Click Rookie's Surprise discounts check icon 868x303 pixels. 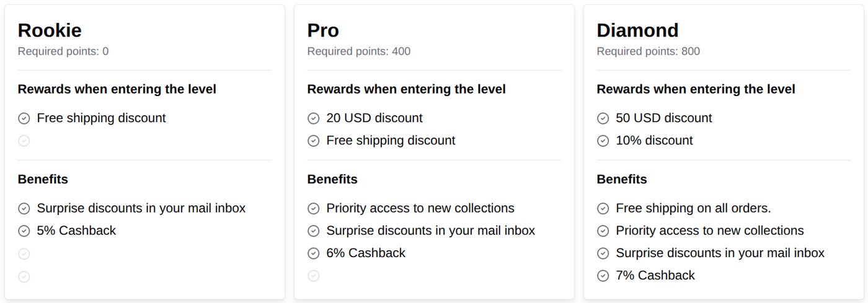[24, 209]
